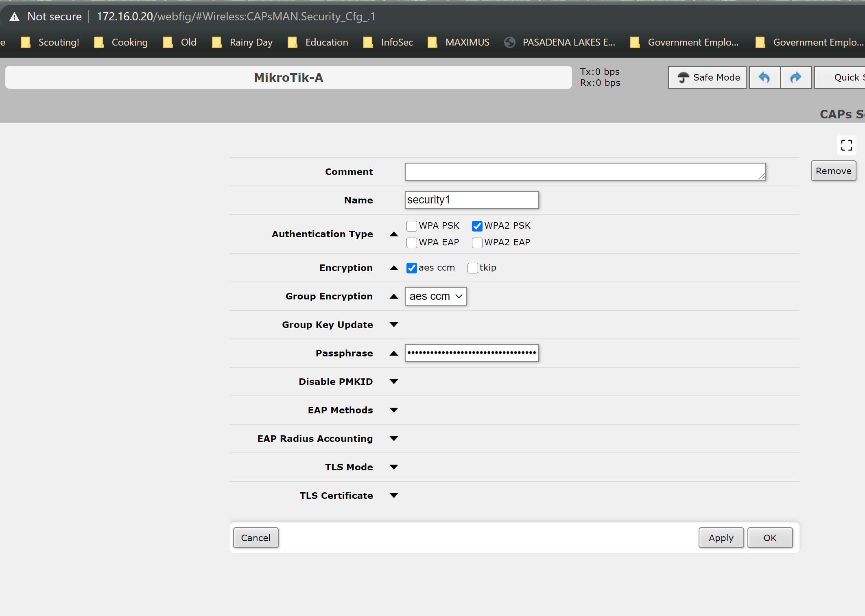Open the Group Encryption dropdown

coord(435,296)
